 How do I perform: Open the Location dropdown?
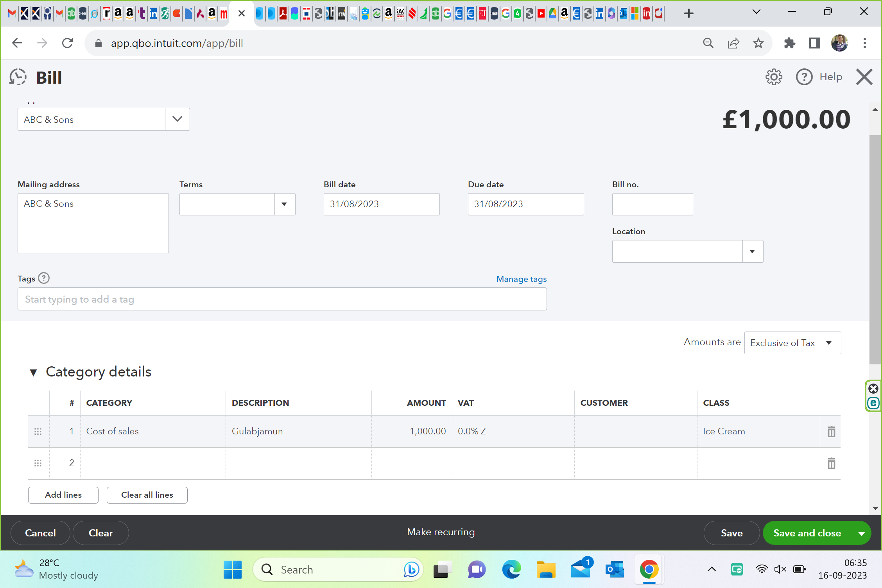click(752, 251)
